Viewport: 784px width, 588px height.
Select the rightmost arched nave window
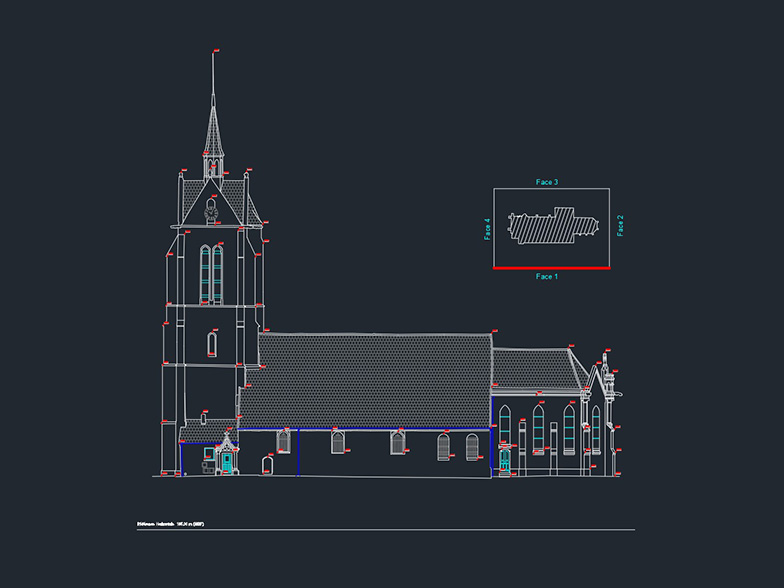pyautogui.click(x=472, y=446)
